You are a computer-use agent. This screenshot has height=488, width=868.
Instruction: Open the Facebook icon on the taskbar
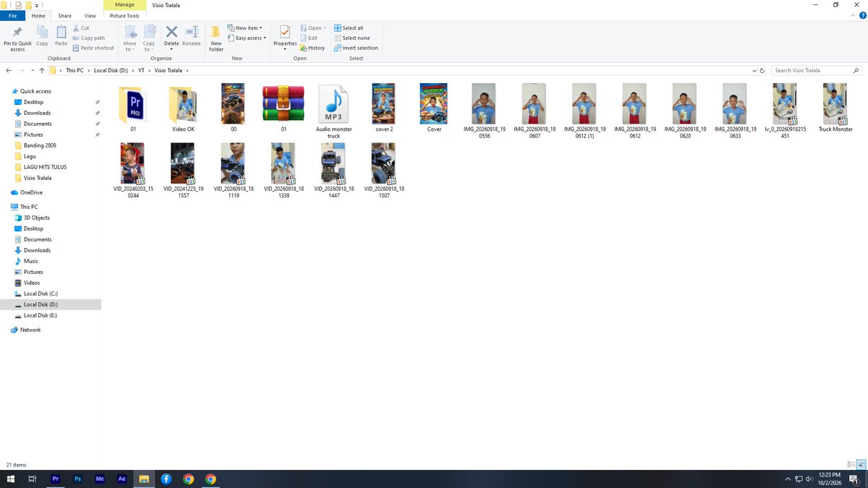pos(166,479)
